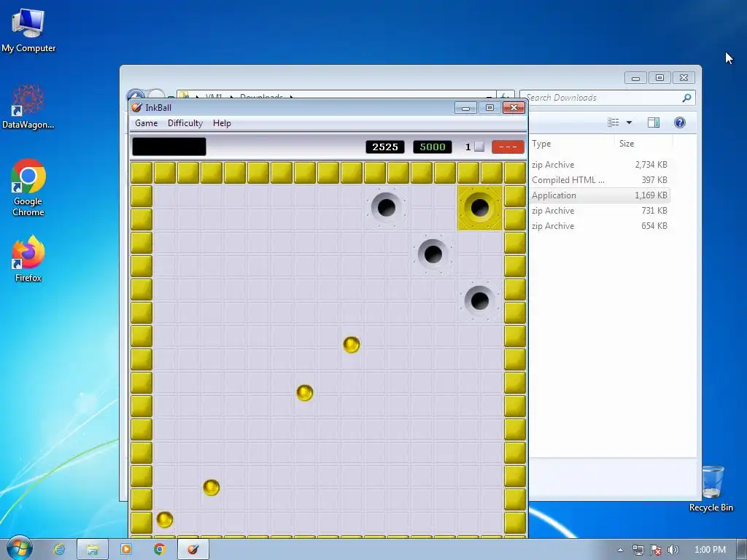The width and height of the screenshot is (747, 560).
Task: Select the Firefox desktop shortcut
Action: tap(28, 259)
